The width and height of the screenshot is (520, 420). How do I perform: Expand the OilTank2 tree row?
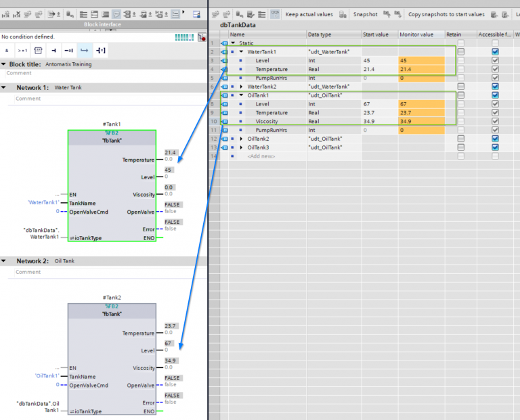pyautogui.click(x=242, y=139)
